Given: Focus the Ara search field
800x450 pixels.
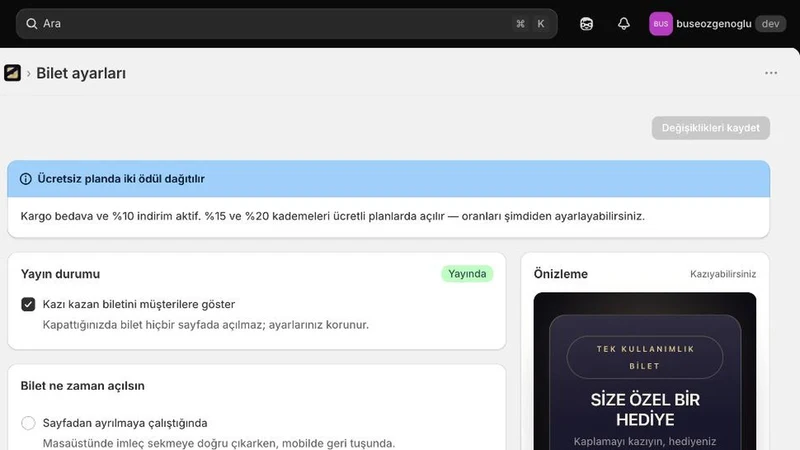Looking at the screenshot, I should [x=287, y=23].
